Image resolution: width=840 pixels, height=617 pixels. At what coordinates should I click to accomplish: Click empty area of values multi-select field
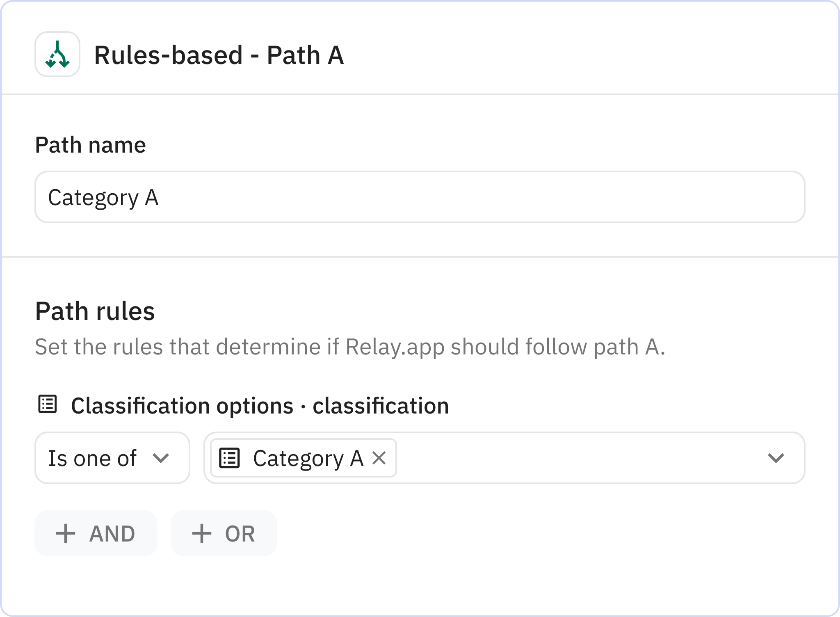(x=574, y=458)
